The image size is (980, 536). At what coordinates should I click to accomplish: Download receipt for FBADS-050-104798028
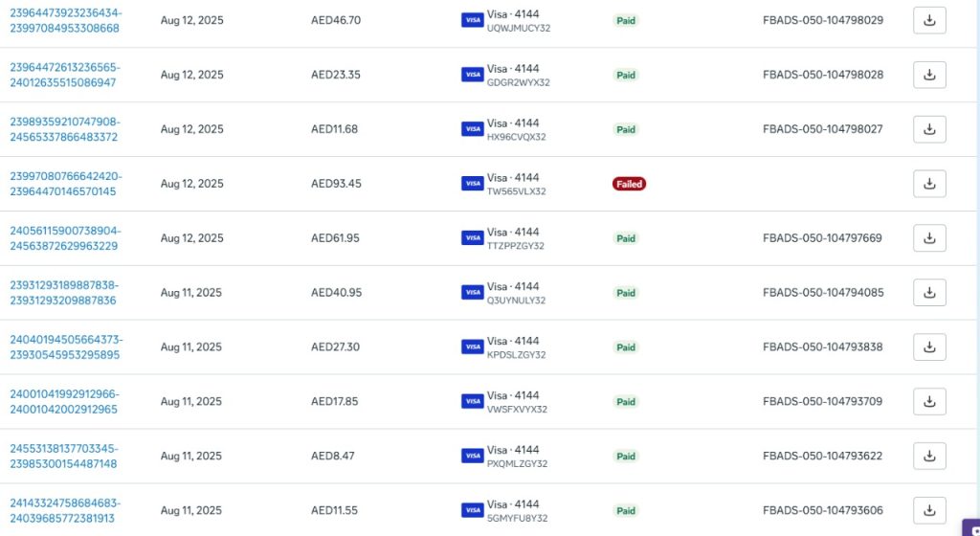(x=929, y=75)
